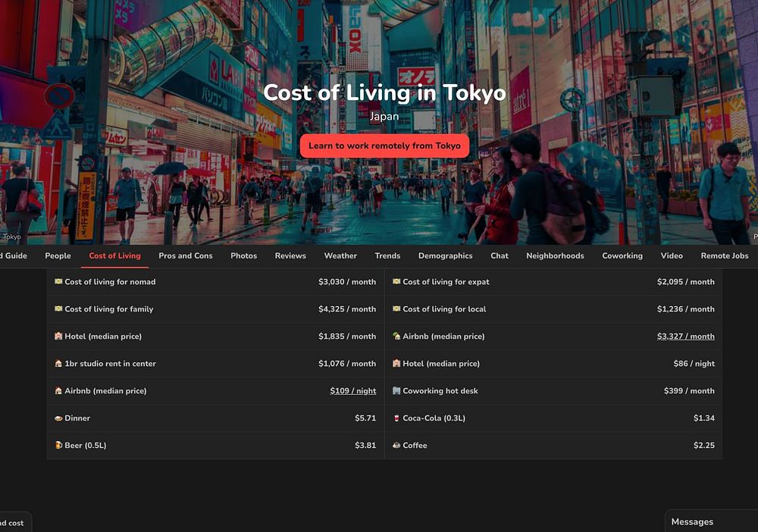This screenshot has width=758, height=532.
Task: Click the $86 / night hotel value
Action: [x=694, y=363]
